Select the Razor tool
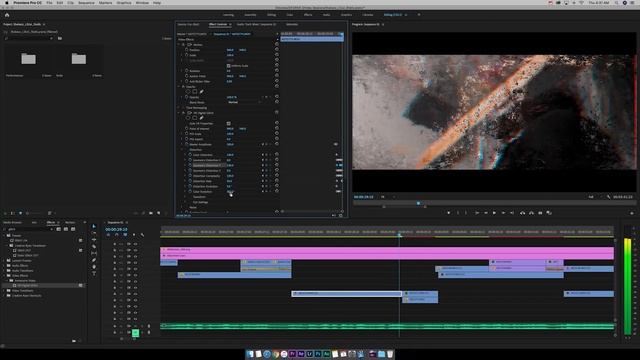The width and height of the screenshot is (640, 360). (94, 247)
